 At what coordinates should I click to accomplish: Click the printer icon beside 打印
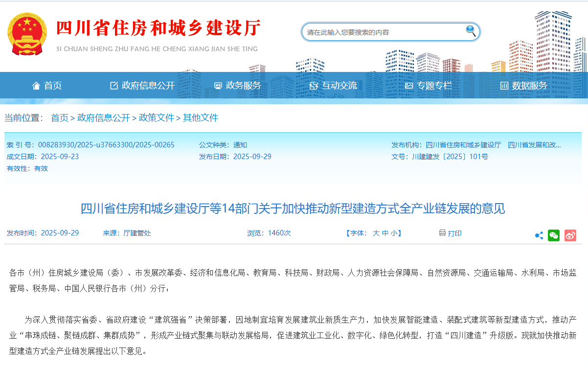442,233
